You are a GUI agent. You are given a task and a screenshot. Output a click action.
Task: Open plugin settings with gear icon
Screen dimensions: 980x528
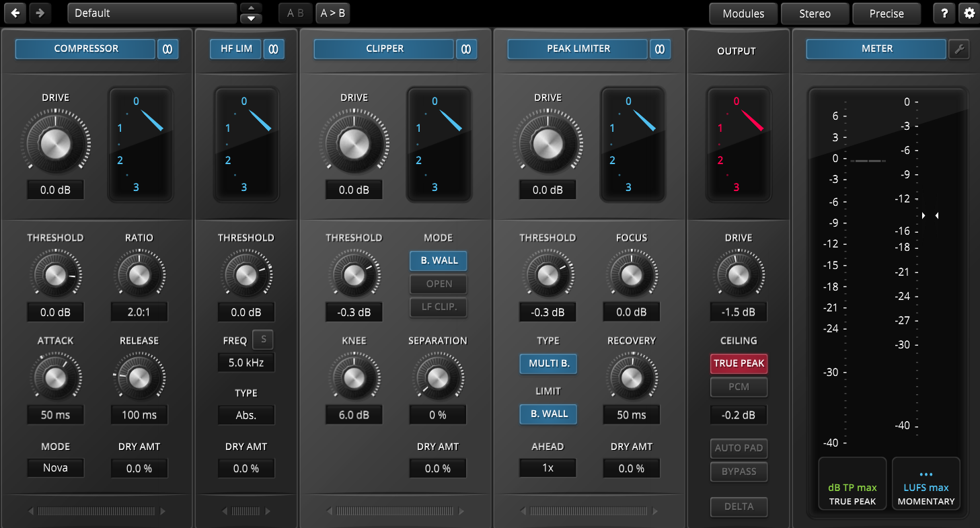pyautogui.click(x=969, y=13)
